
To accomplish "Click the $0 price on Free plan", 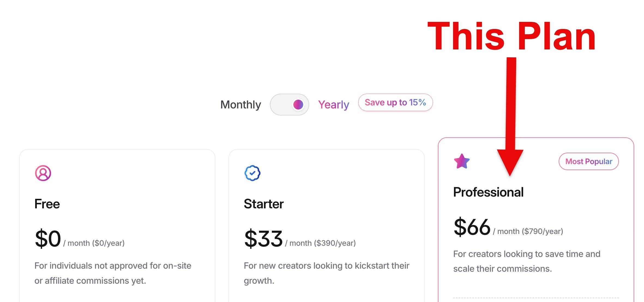I will [x=48, y=239].
